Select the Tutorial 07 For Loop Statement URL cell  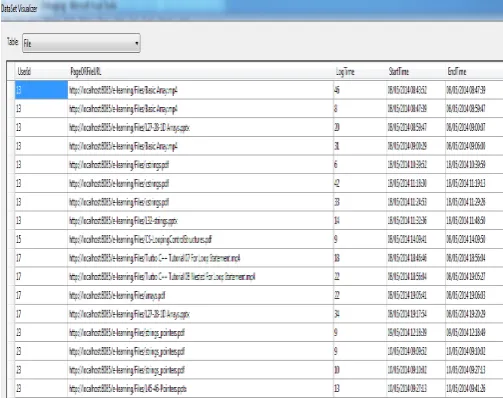(200, 258)
